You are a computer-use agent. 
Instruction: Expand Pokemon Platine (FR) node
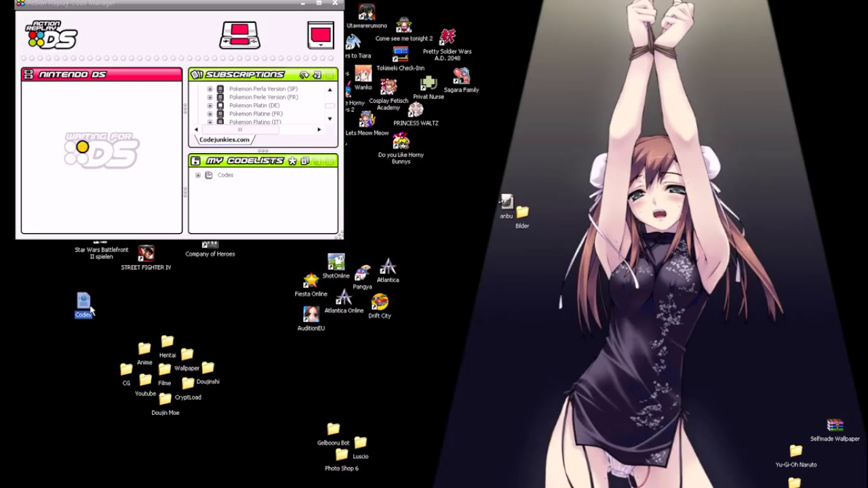pyautogui.click(x=210, y=114)
